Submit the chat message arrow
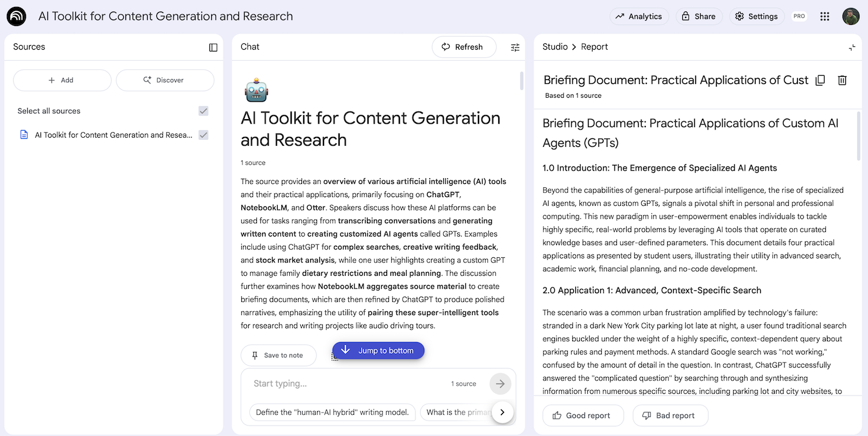Viewport: 868px width, 436px height. tap(500, 383)
